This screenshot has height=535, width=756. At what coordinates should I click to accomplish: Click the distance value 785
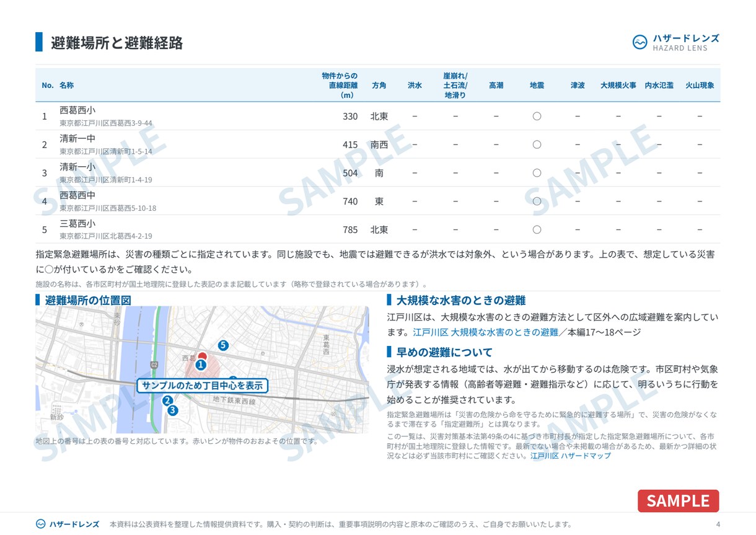[x=350, y=229]
